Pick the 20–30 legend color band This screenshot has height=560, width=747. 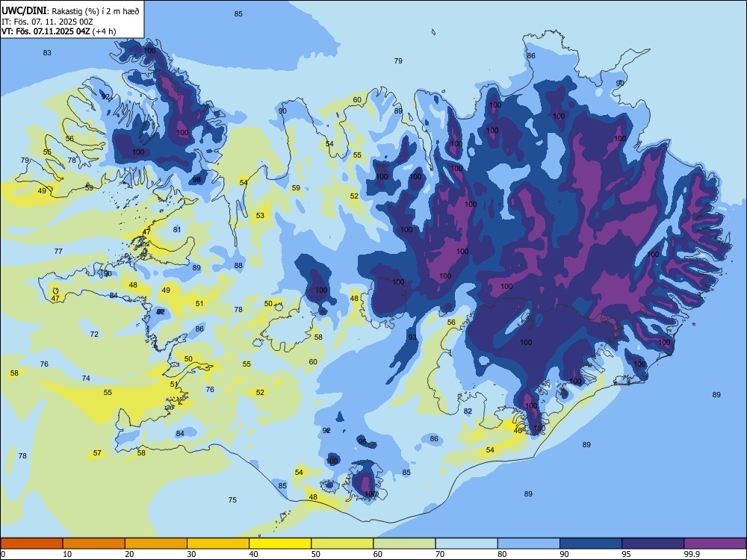[156, 544]
